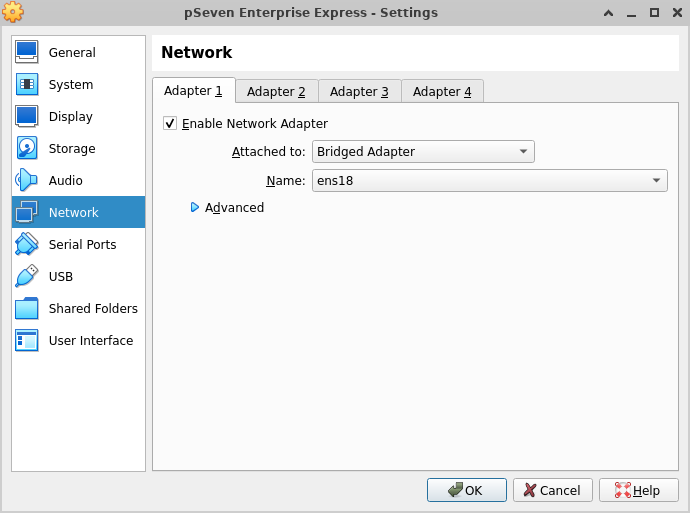The image size is (690, 513).
Task: Open the User Interface icon
Action: click(x=27, y=340)
